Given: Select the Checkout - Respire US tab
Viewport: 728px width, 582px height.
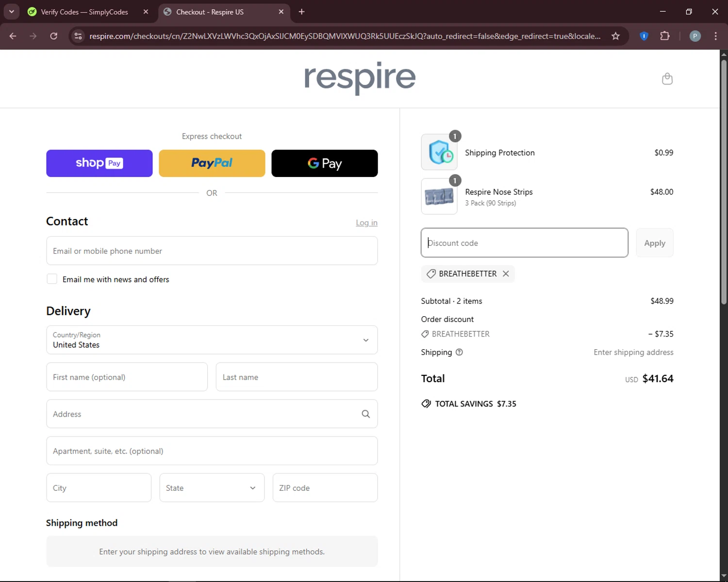Looking at the screenshot, I should (209, 12).
